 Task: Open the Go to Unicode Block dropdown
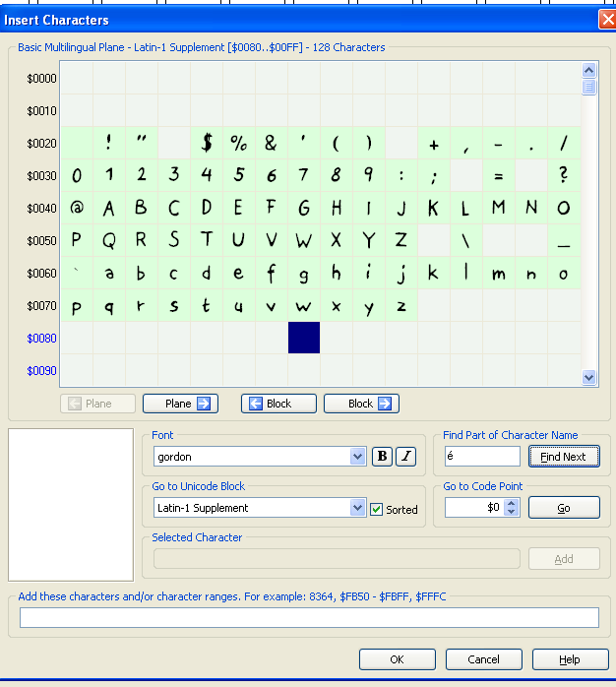click(x=357, y=508)
